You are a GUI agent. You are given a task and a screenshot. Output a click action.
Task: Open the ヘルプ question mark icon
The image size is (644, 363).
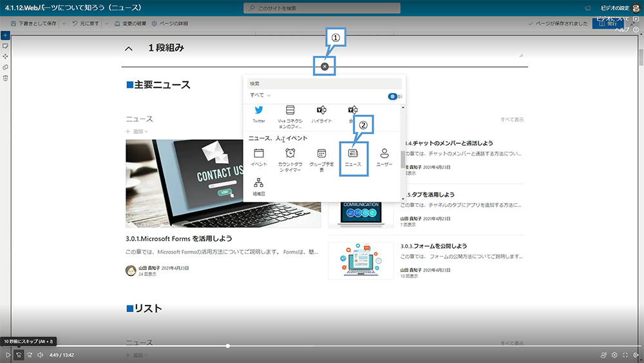pos(636,30)
